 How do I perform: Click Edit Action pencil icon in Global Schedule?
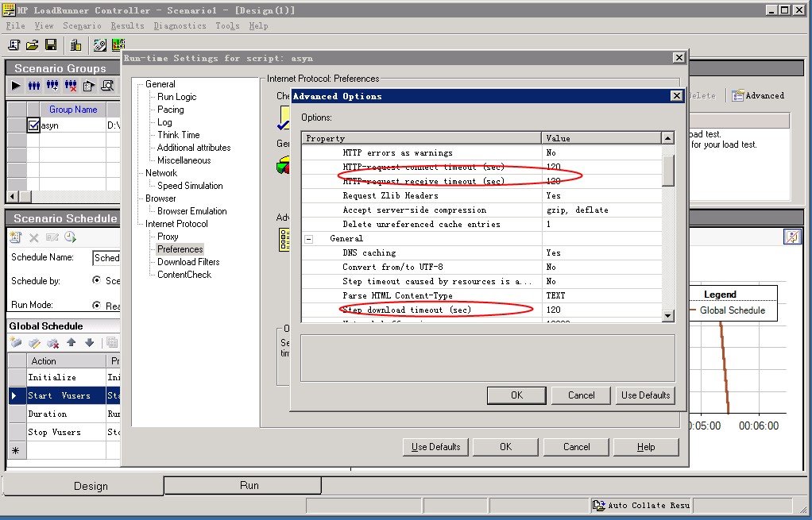click(x=34, y=342)
